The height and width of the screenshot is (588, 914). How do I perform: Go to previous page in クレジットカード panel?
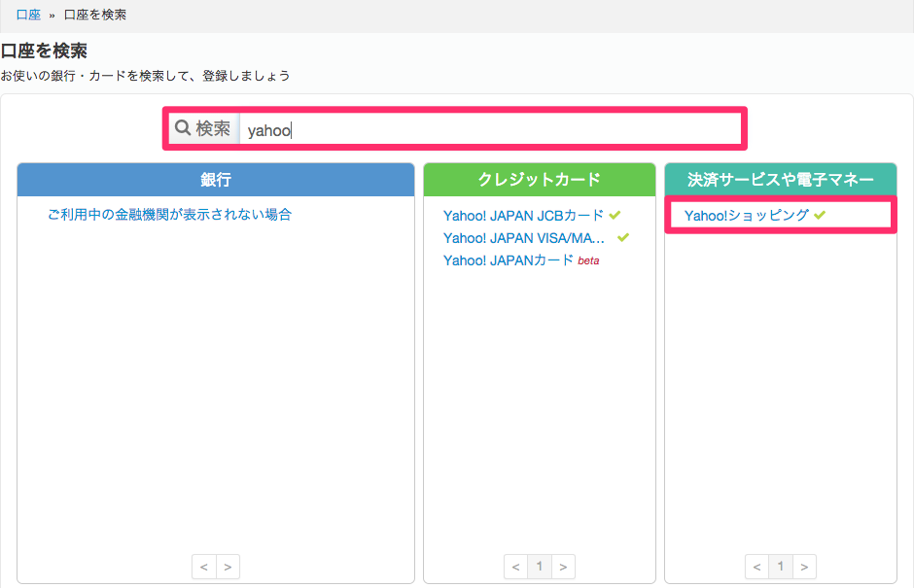point(516,567)
